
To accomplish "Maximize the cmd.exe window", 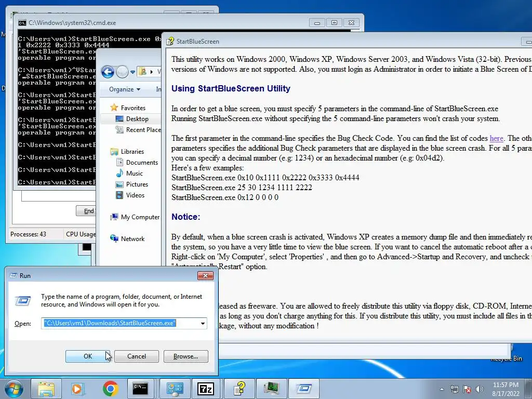I will [334, 23].
